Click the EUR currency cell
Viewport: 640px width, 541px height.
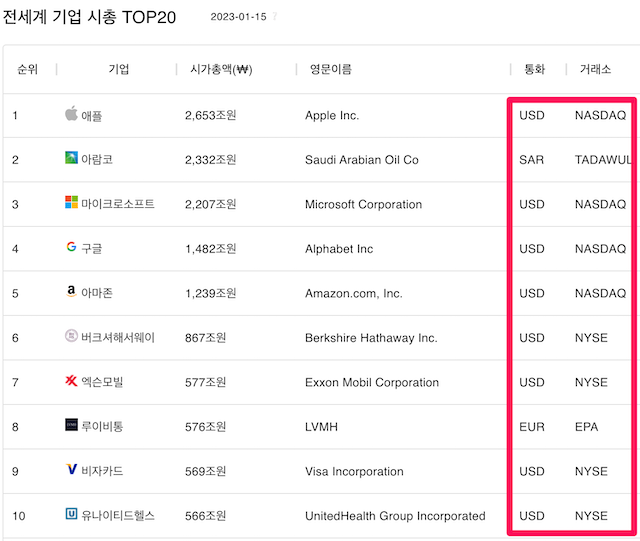(x=532, y=426)
